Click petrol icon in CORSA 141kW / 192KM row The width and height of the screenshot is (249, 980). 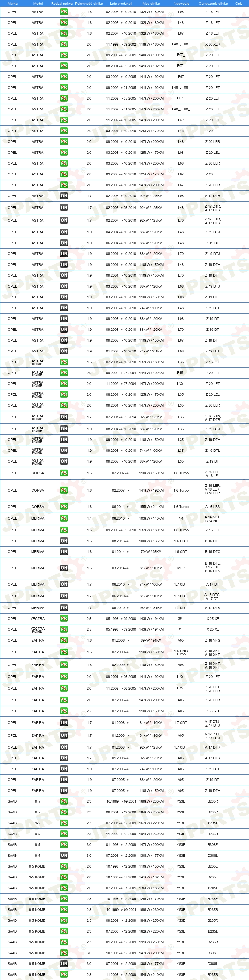coord(64,490)
